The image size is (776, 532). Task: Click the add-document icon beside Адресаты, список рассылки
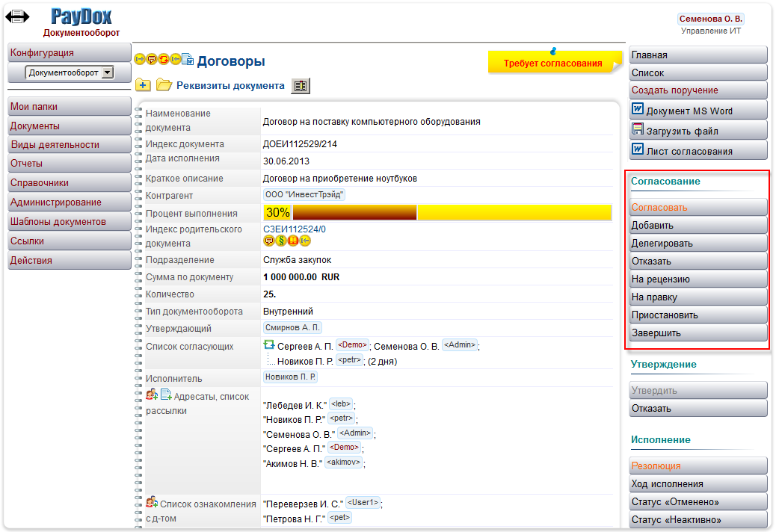tap(166, 395)
